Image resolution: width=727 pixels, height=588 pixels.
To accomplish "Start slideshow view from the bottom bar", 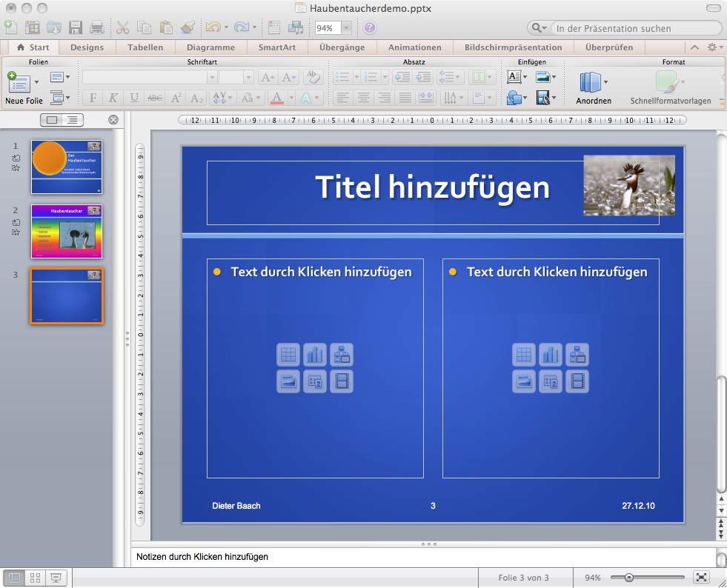I will point(56,578).
